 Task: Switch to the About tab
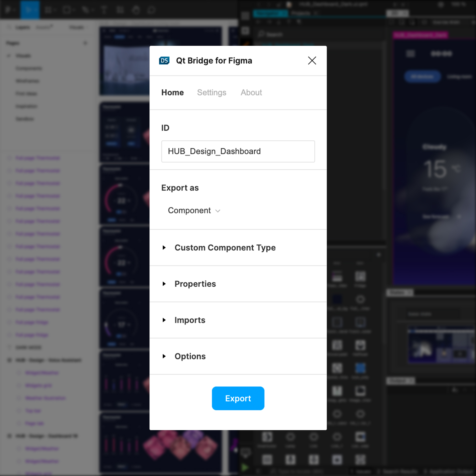pos(251,92)
